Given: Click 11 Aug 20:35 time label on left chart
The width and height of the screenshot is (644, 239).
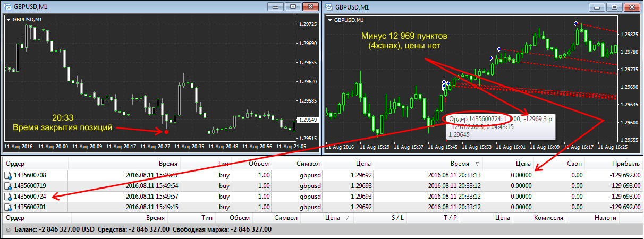Looking at the screenshot, I should point(188,146).
